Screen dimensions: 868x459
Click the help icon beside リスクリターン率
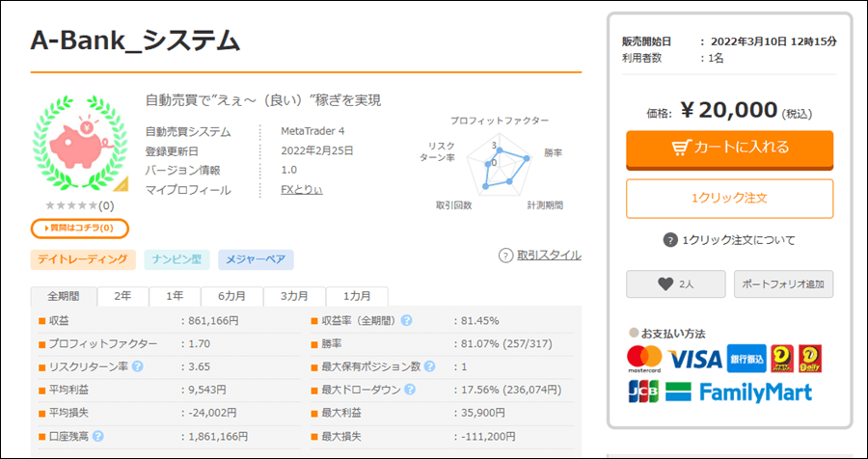(x=138, y=366)
